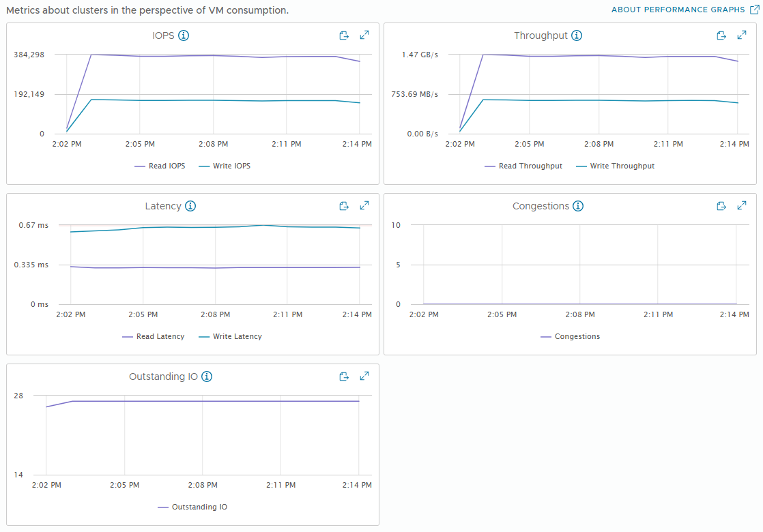Export the IOPS chart
Image resolution: width=763 pixels, height=532 pixels.
point(344,35)
